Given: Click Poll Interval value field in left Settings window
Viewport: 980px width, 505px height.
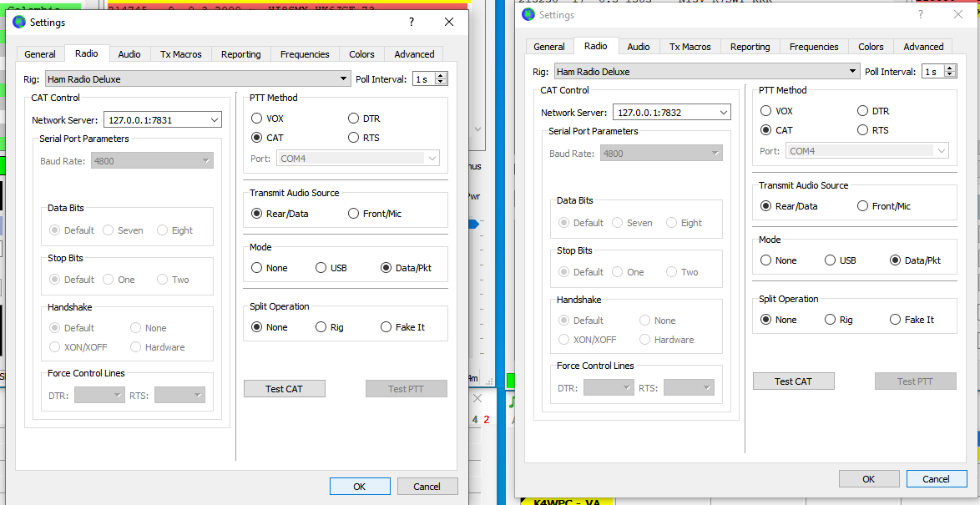Looking at the screenshot, I should click(425, 79).
